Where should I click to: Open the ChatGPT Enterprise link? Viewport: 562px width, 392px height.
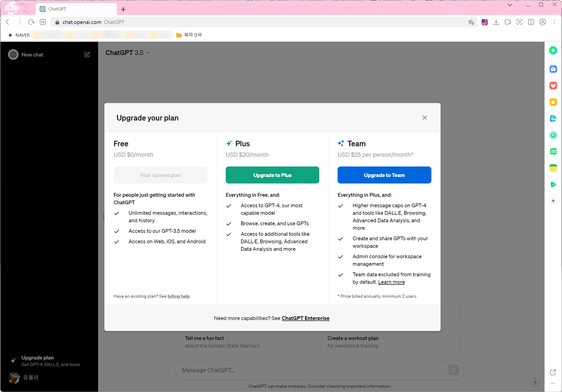click(305, 318)
